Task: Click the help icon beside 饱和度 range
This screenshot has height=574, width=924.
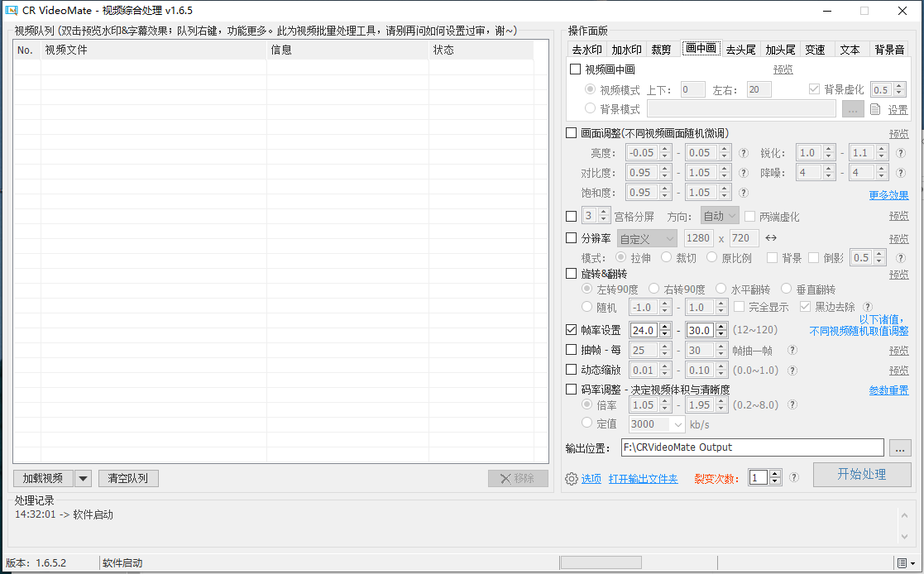Action: point(744,193)
